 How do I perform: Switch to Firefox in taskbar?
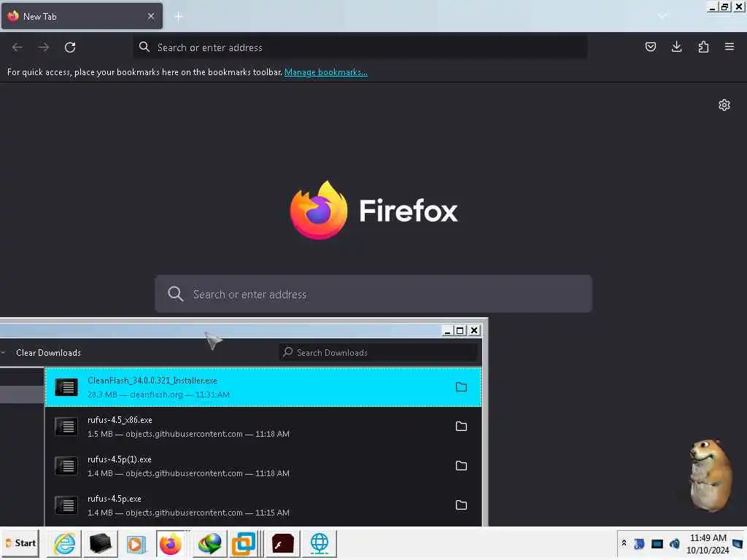(x=171, y=543)
